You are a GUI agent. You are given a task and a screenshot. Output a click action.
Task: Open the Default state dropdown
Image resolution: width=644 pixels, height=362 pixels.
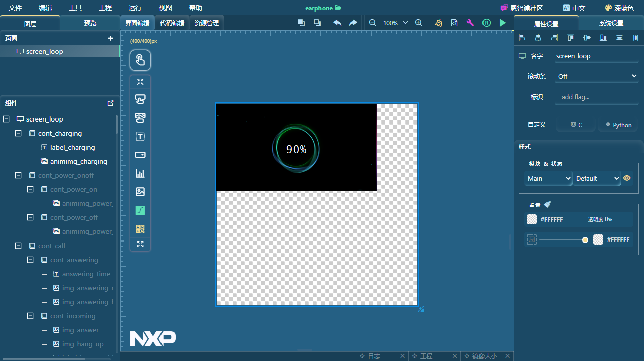[597, 178]
